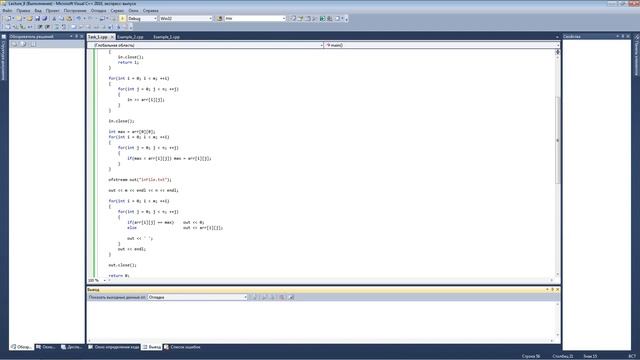
Task: Open the Отладка menu
Action: 98,11
